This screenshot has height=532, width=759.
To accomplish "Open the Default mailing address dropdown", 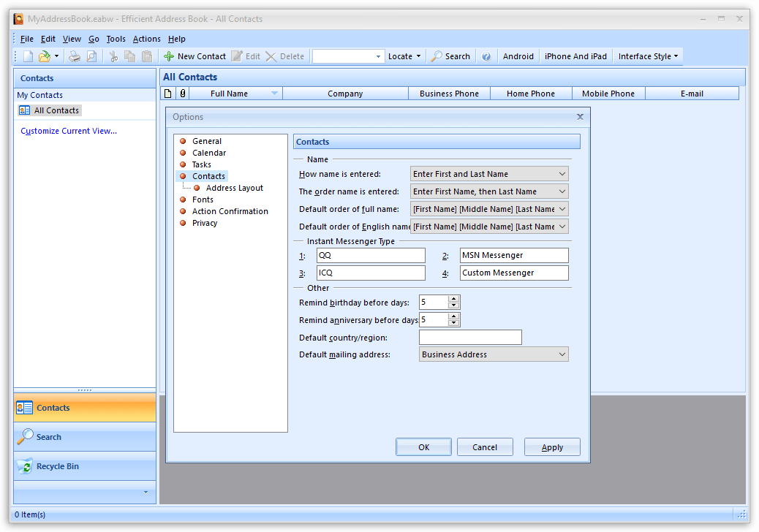I will pyautogui.click(x=563, y=354).
